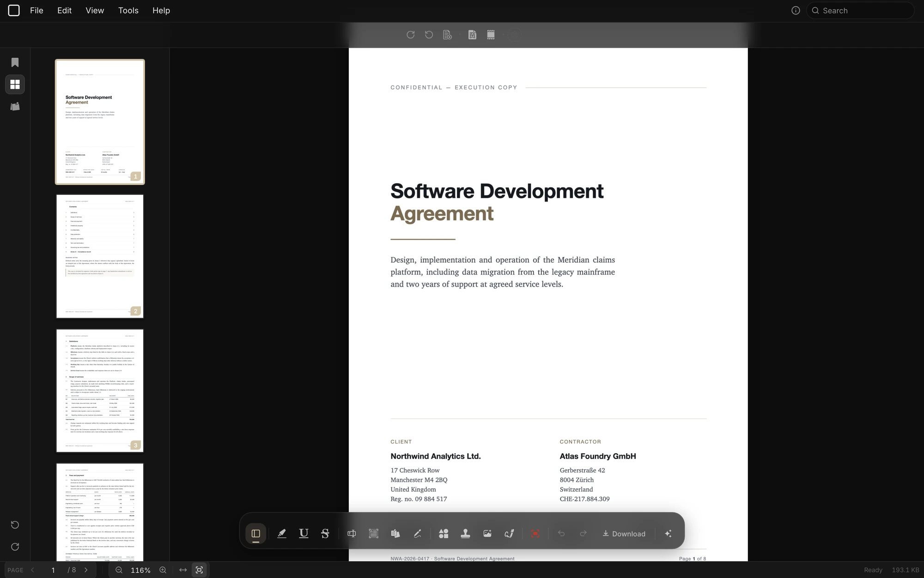Open the third sidebar panel icon
This screenshot has height=578, width=924.
click(x=15, y=106)
